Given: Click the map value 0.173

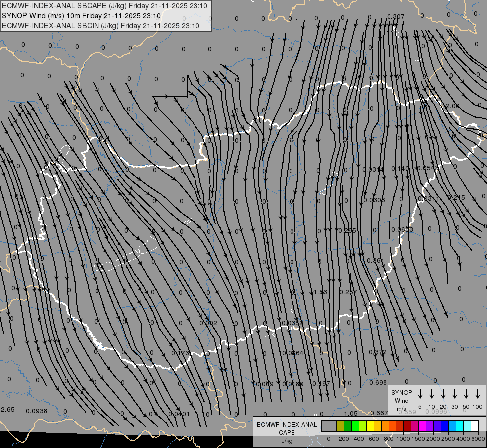Looking at the screenshot, I should [x=180, y=353].
